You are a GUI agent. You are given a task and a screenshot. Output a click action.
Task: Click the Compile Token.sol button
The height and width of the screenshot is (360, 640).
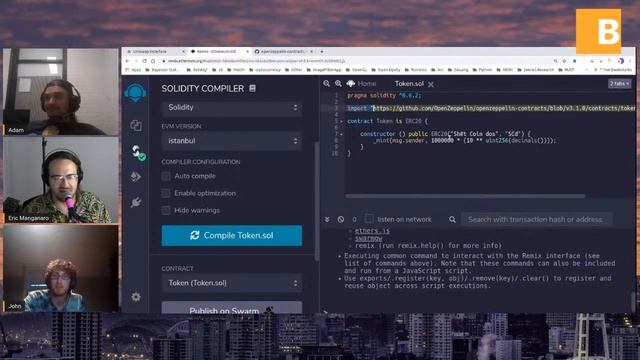(232, 236)
